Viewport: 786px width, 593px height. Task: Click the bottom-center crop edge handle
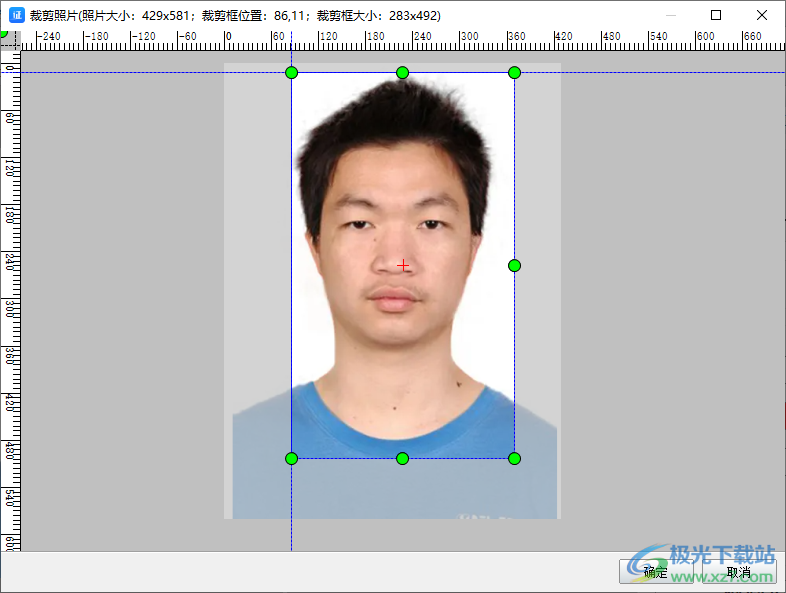tap(403, 458)
